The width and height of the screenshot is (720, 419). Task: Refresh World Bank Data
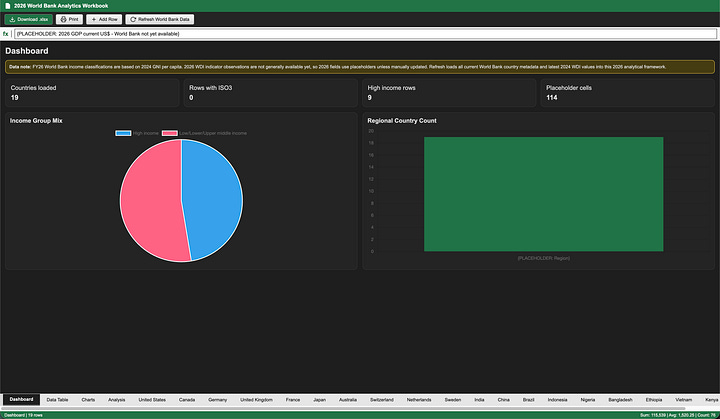click(x=160, y=19)
